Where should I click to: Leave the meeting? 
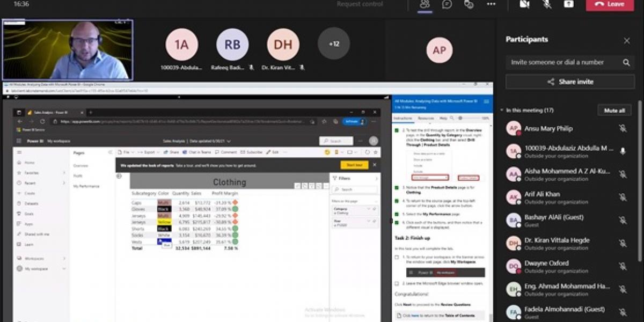[610, 4]
